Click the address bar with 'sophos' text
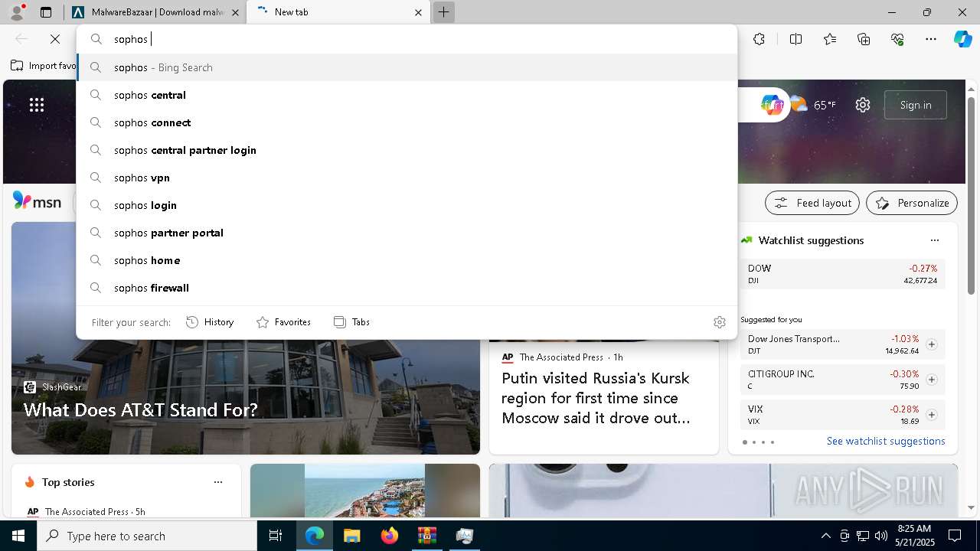The height and width of the screenshot is (551, 980). (407, 39)
